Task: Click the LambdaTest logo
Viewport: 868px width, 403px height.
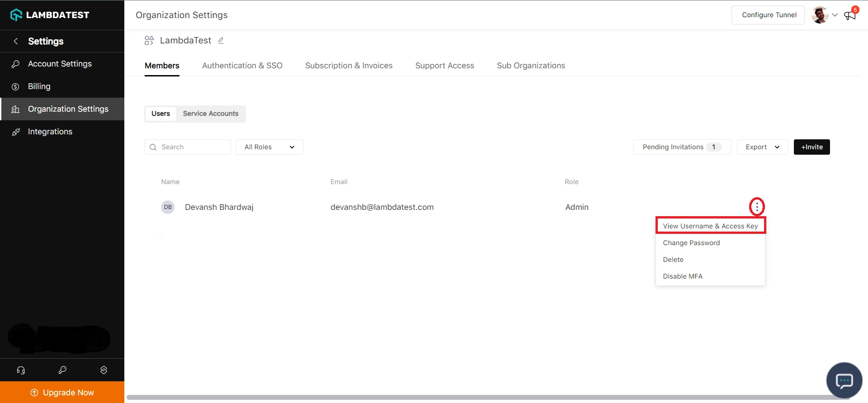Action: [x=50, y=15]
